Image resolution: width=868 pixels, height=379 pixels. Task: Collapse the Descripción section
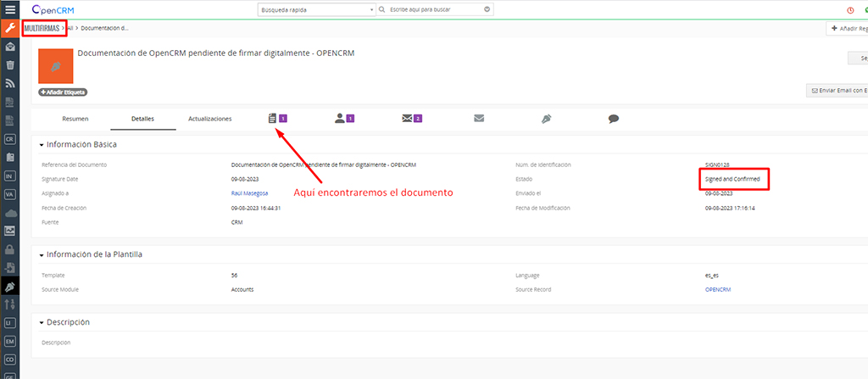[x=42, y=322]
